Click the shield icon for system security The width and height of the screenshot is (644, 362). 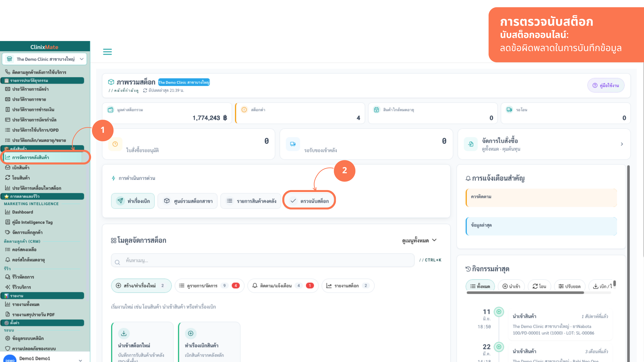click(8, 348)
